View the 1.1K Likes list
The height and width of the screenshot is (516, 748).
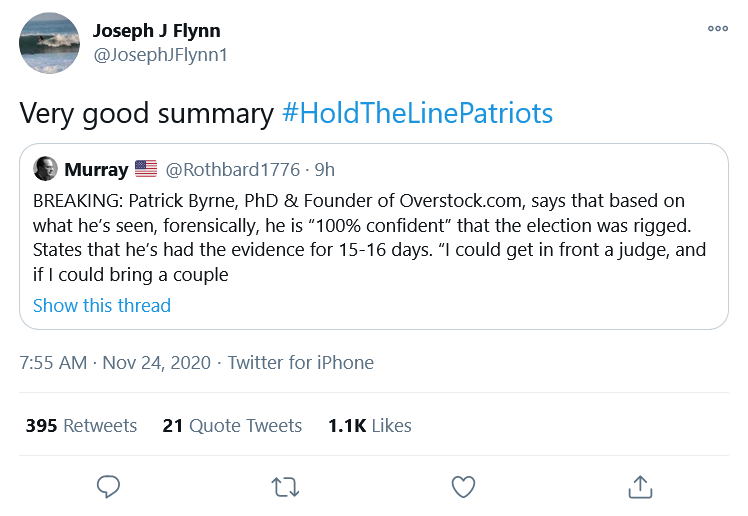point(370,425)
